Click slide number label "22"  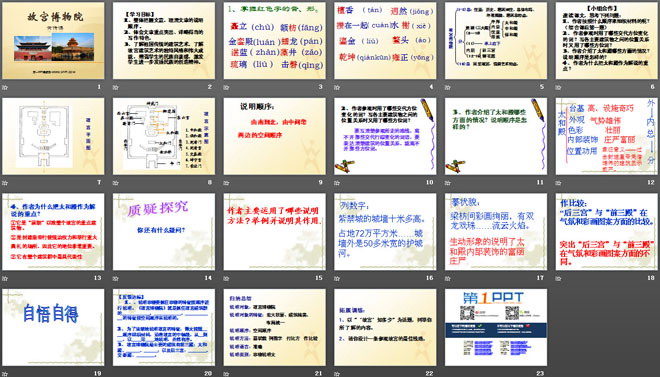click(429, 374)
